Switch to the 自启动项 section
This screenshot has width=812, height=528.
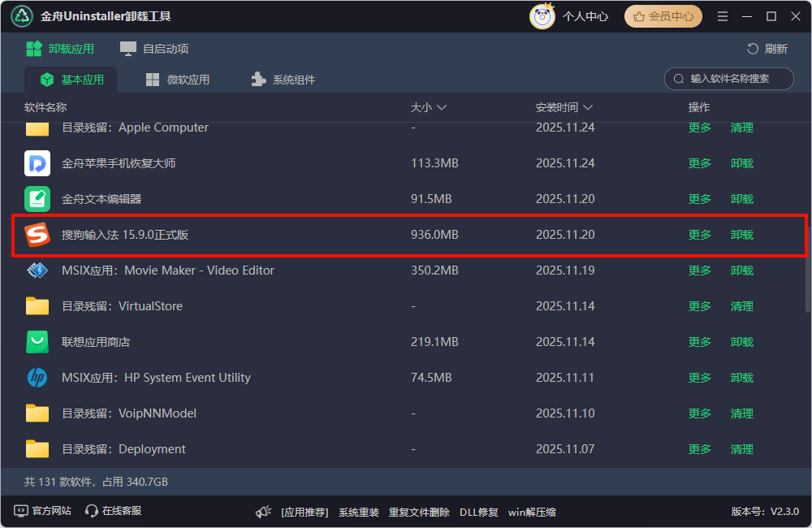pos(154,48)
